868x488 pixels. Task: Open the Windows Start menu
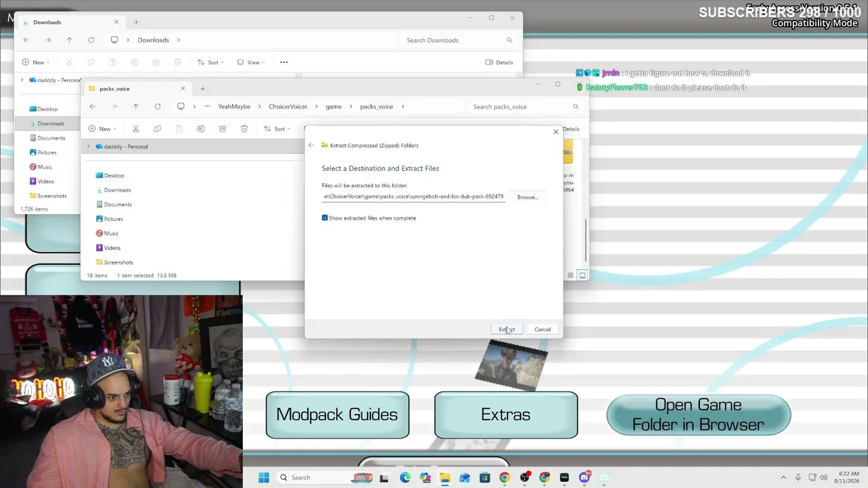[x=264, y=478]
